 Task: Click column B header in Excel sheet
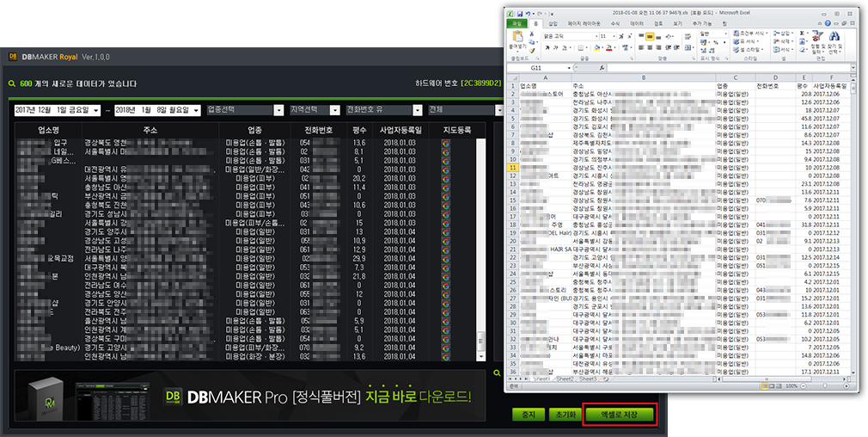tap(643, 78)
